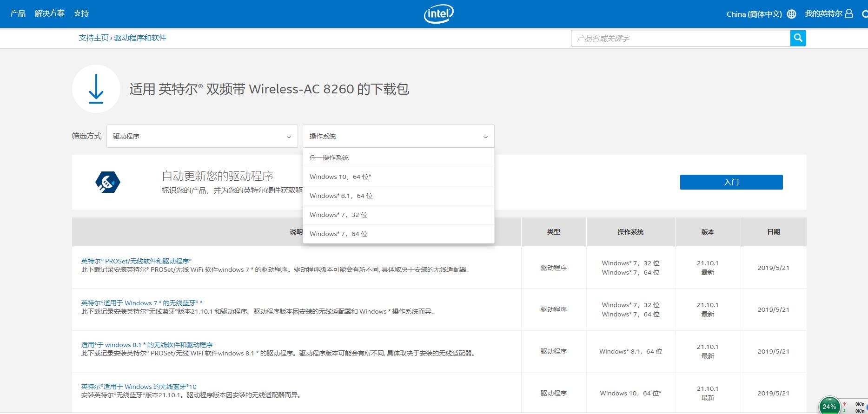The image size is (868, 414).
Task: Click the 版本 column header
Action: 708,232
